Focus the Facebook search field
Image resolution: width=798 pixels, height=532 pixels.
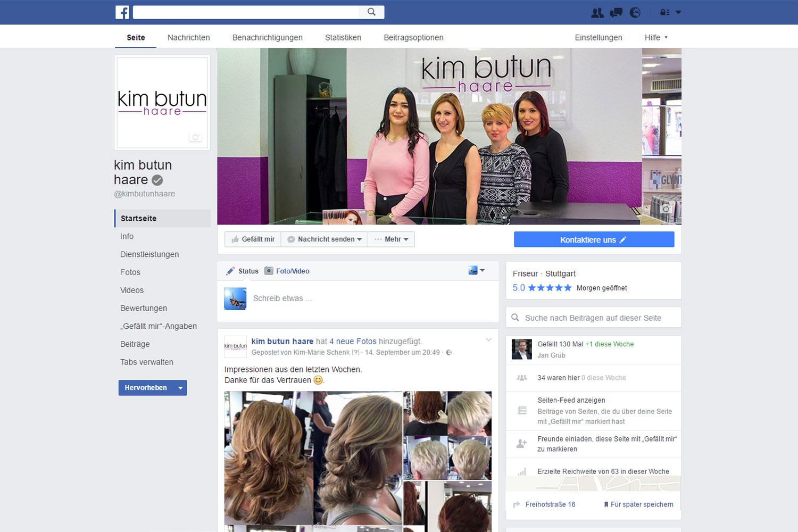point(246,12)
